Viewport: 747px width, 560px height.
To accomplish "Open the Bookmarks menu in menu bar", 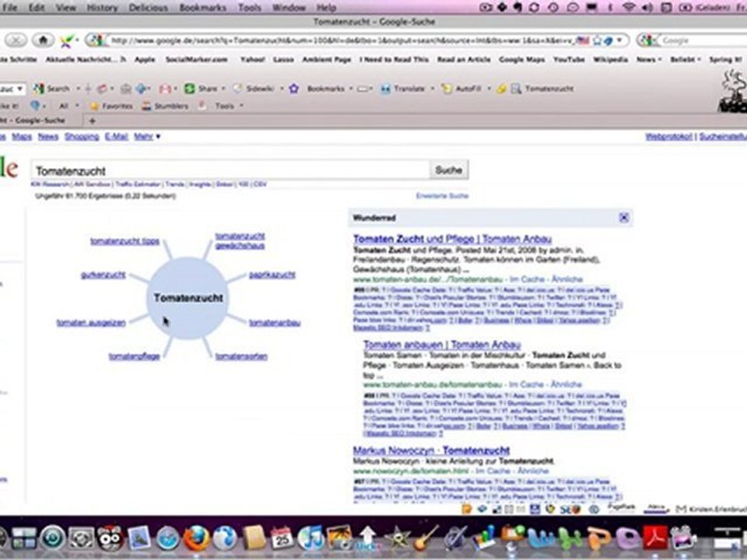I will point(202,8).
